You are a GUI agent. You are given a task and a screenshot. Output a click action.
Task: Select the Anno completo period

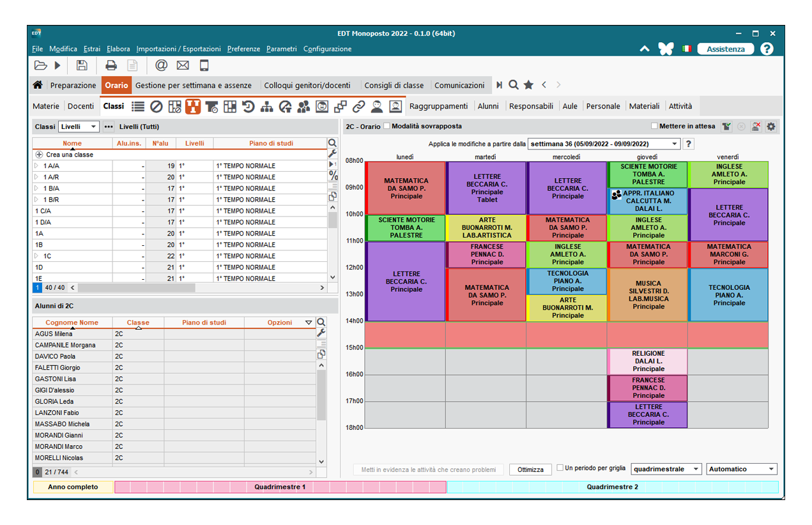(73, 487)
